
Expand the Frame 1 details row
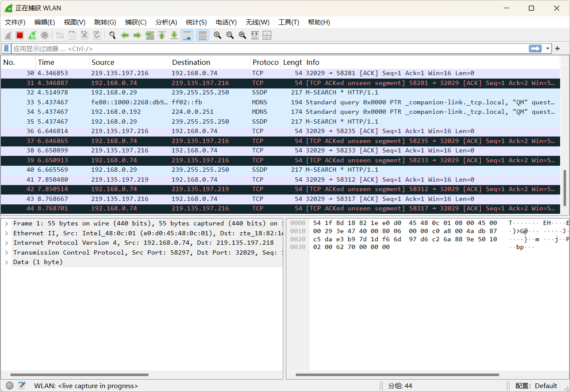pos(6,224)
